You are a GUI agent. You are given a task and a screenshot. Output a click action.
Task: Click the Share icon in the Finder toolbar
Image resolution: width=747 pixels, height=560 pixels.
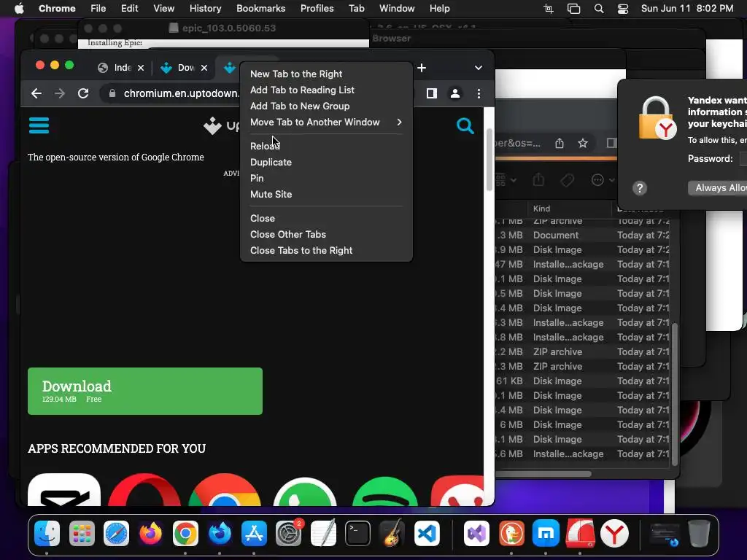click(539, 180)
